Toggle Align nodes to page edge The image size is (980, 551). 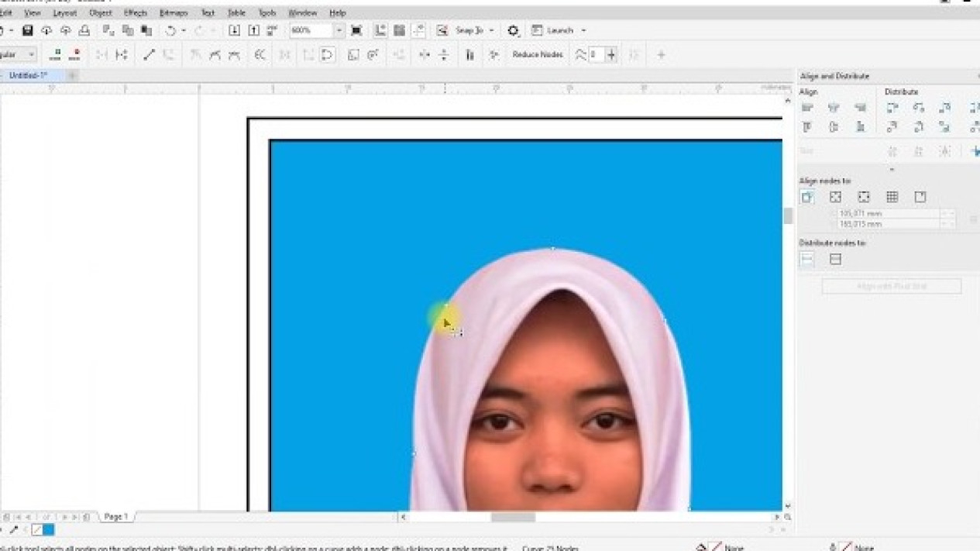835,197
